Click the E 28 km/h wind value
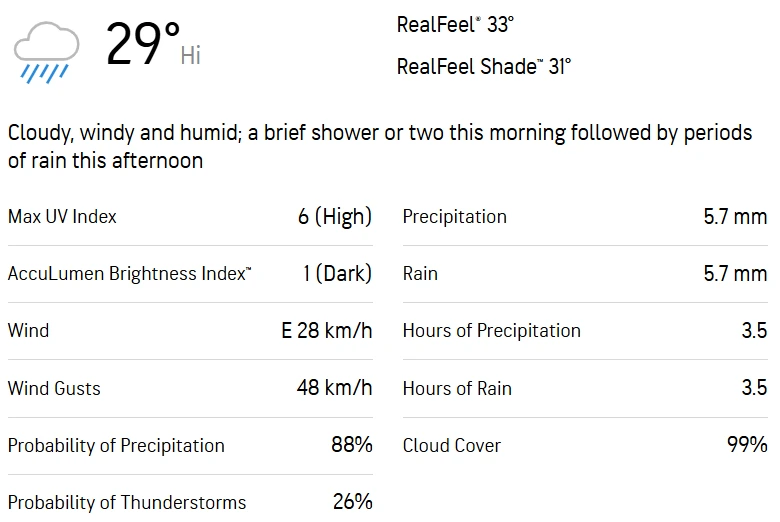 click(326, 331)
